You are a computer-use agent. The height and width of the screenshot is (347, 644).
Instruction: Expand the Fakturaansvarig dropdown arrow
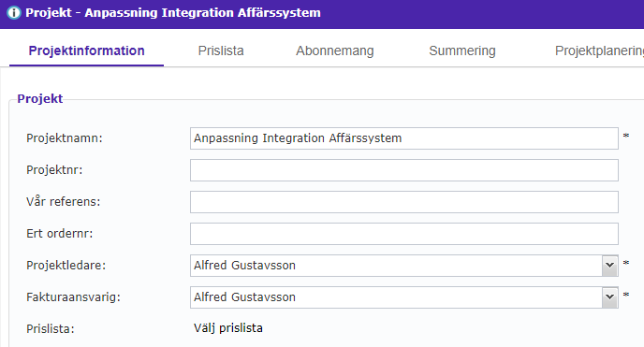click(x=610, y=296)
